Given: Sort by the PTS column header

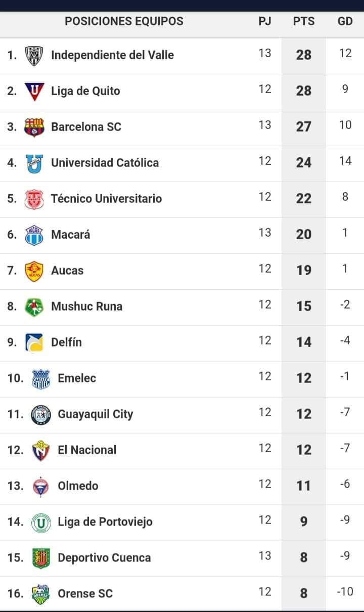Looking at the screenshot, I should [x=304, y=21].
